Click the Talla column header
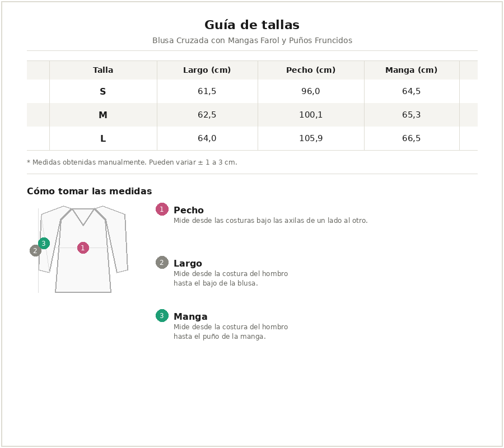Viewport: 504px width, 448px height. pos(103,70)
